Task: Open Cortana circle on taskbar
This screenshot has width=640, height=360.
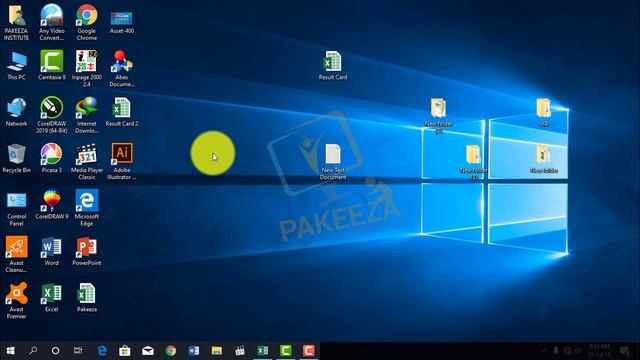Action: [x=56, y=351]
